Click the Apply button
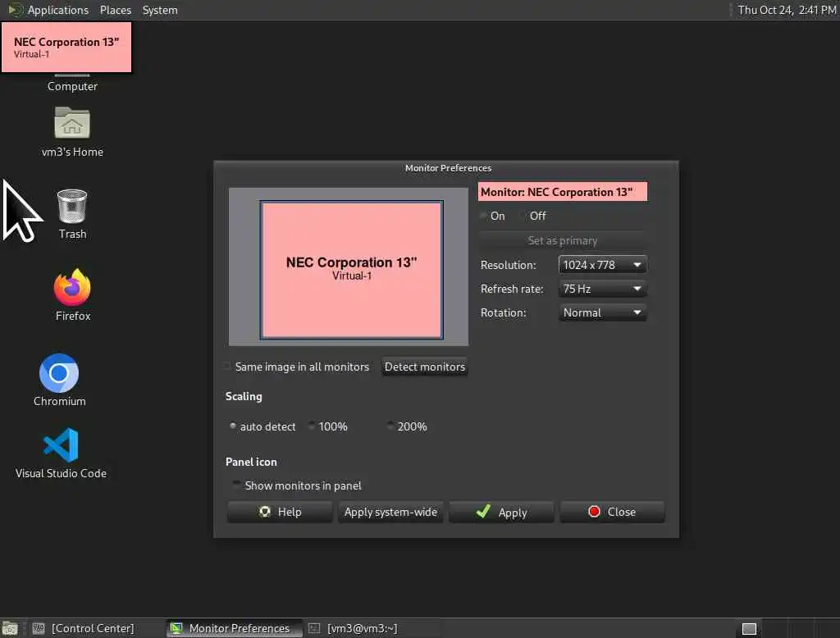Screen dimensions: 840x638 coord(501,512)
